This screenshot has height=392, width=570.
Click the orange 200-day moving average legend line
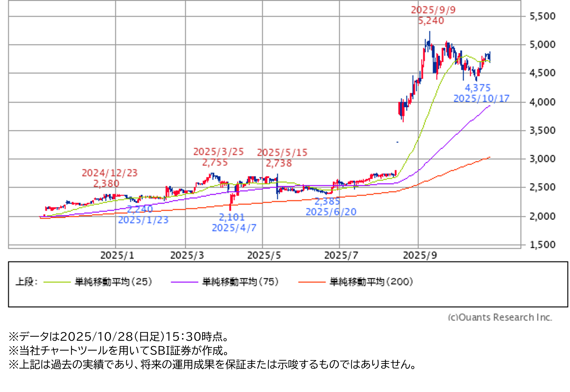click(x=312, y=282)
